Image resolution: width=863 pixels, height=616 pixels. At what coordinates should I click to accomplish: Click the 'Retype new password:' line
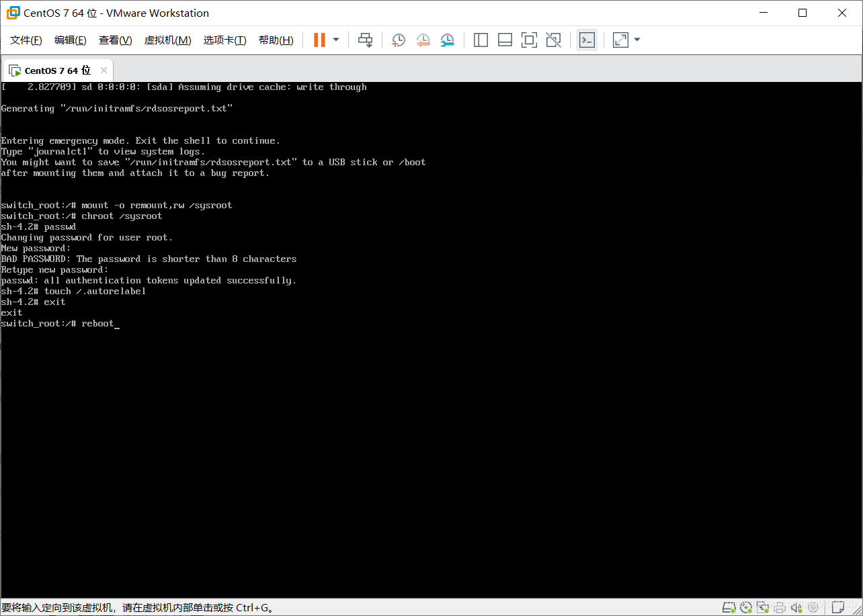(x=55, y=270)
